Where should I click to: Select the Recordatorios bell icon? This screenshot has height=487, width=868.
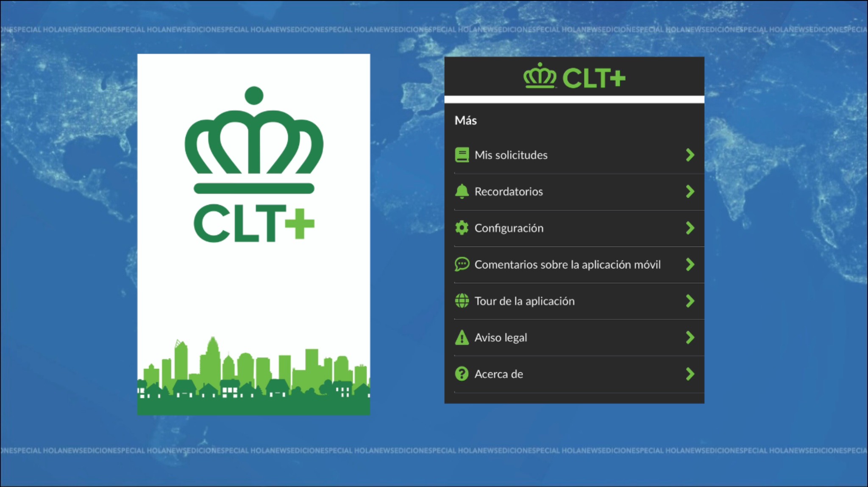point(462,191)
